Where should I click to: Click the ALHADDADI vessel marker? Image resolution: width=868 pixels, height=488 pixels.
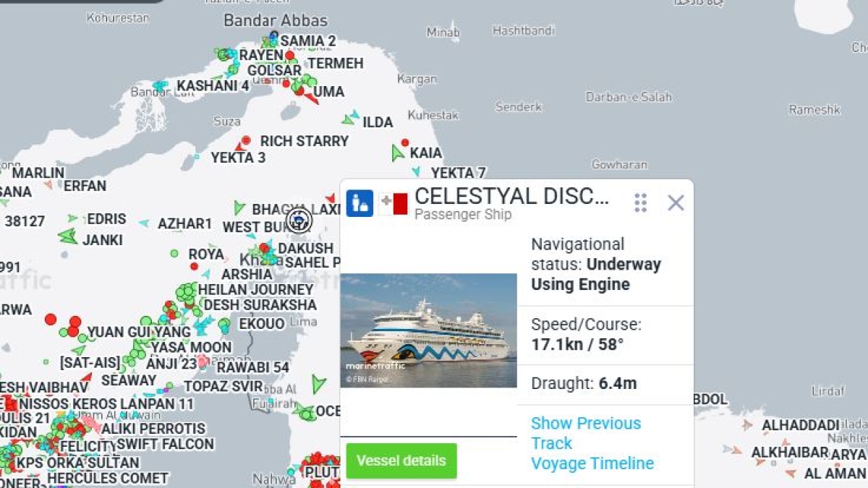pos(747,425)
